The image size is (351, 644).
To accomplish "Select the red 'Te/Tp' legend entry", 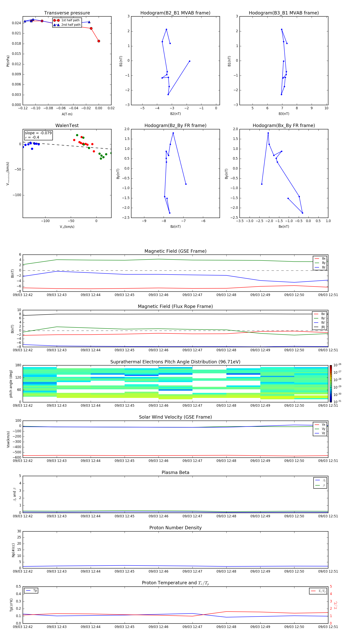I will click(x=318, y=591).
